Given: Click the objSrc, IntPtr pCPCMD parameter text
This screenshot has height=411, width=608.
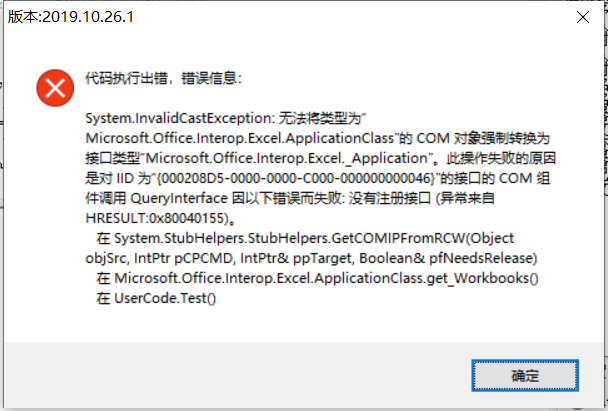Looking at the screenshot, I should pyautogui.click(x=159, y=258).
